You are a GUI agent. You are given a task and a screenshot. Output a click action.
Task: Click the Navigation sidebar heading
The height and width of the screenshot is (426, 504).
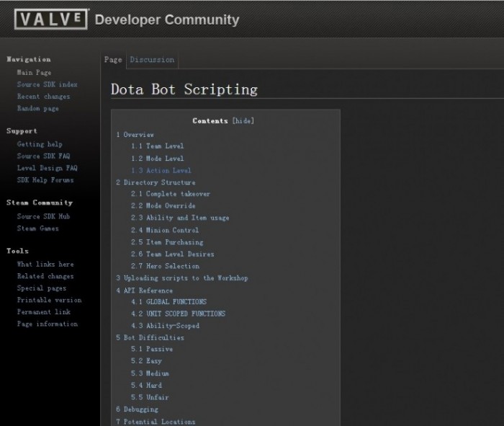(x=29, y=59)
